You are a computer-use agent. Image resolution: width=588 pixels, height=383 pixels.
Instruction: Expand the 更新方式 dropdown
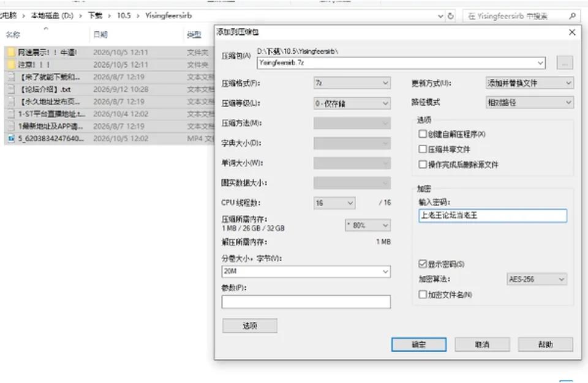[x=529, y=83]
